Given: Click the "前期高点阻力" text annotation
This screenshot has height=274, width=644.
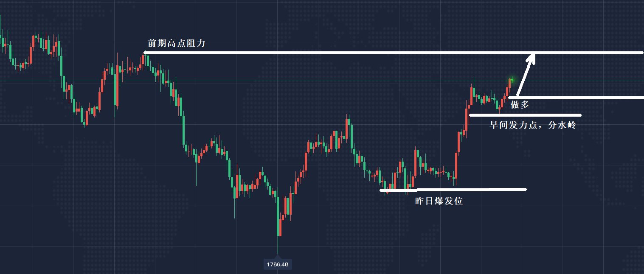Looking at the screenshot, I should pyautogui.click(x=176, y=43).
